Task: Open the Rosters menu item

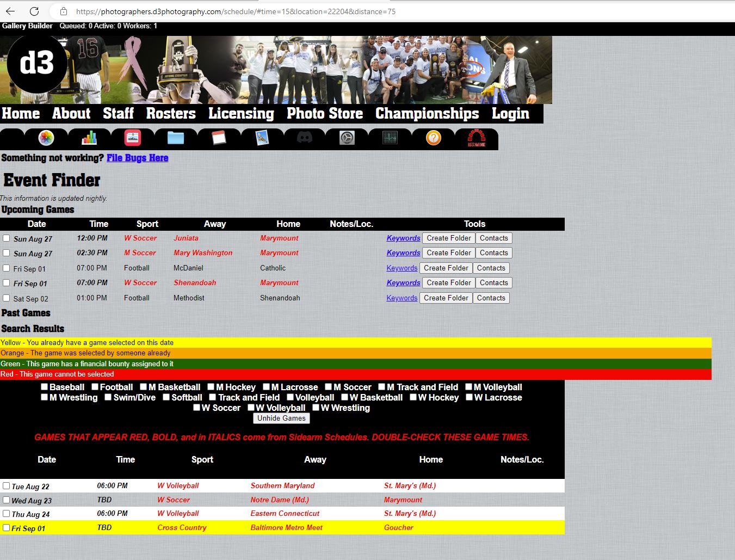Action: (171, 113)
